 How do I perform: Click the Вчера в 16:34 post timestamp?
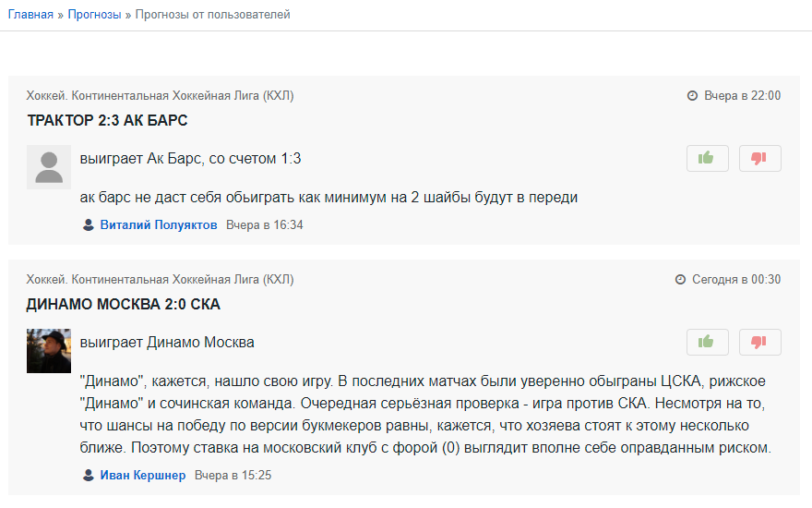(265, 224)
